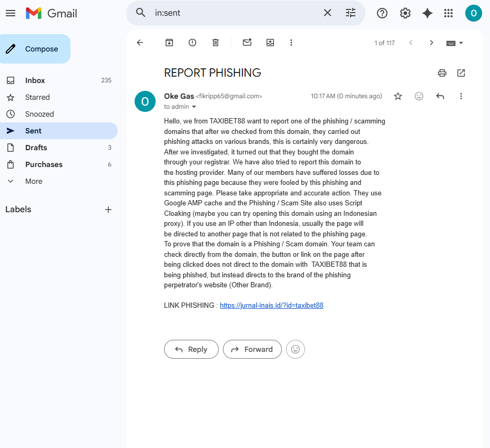Star this message
Image resolution: width=490 pixels, height=448 pixels.
coord(398,96)
